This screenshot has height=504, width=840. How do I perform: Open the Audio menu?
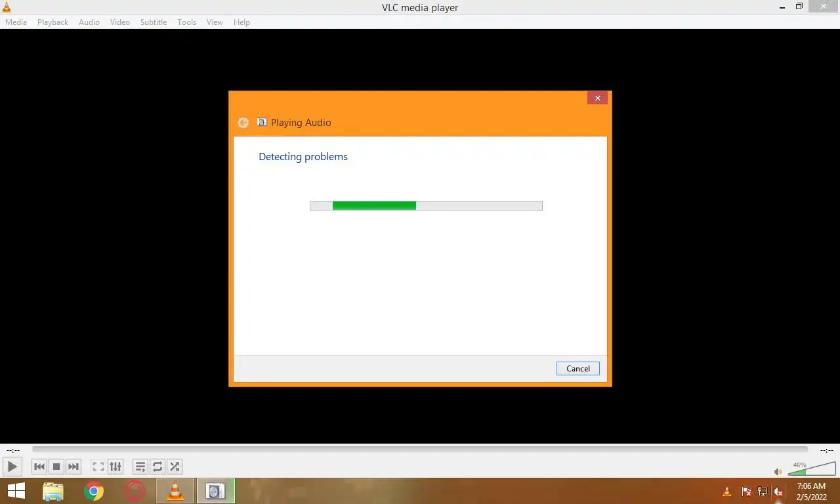click(x=89, y=22)
